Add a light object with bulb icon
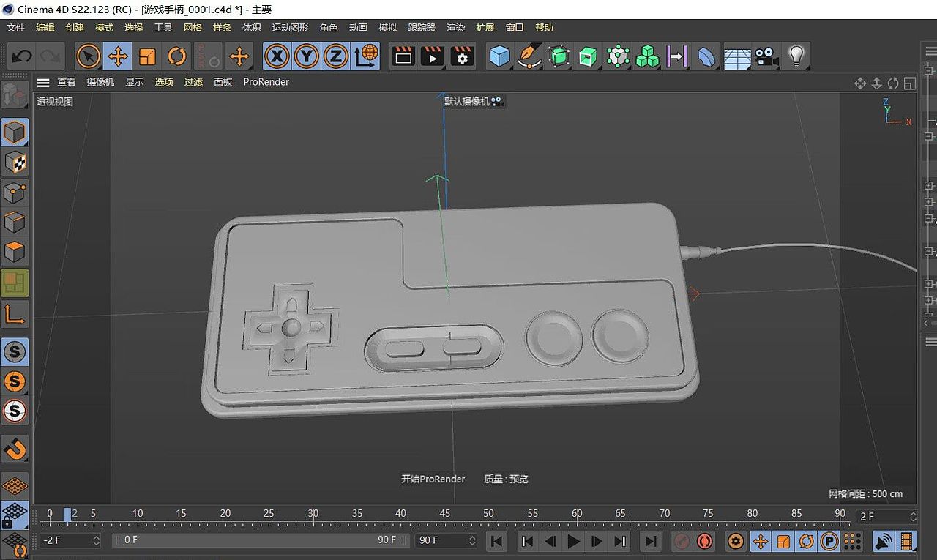 tap(796, 56)
